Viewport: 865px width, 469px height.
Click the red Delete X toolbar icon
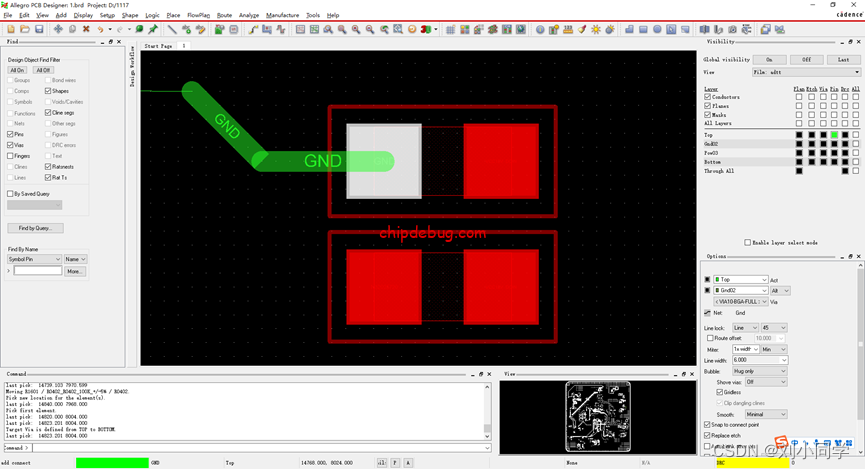coord(86,29)
